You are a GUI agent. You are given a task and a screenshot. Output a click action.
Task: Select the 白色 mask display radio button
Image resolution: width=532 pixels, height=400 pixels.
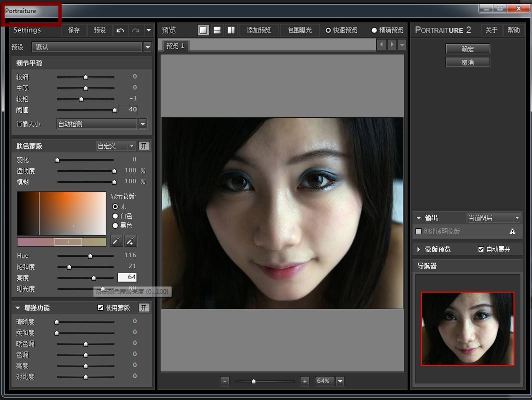[115, 216]
